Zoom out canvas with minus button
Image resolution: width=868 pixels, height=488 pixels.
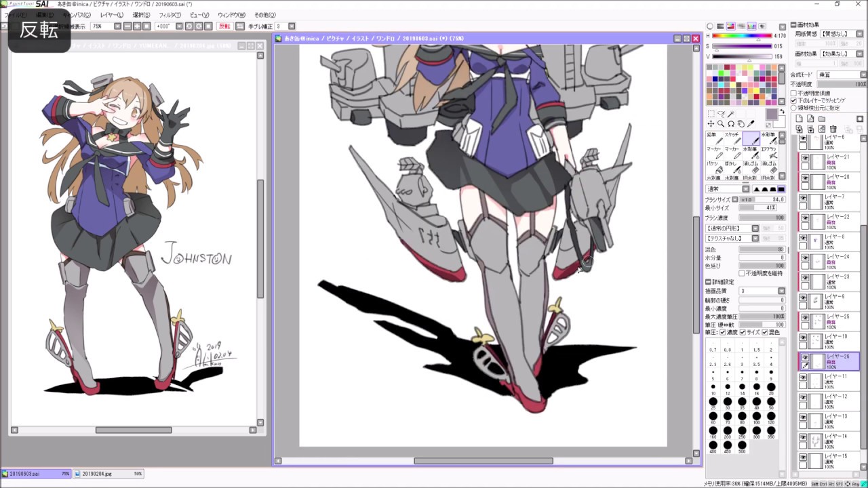pyautogui.click(x=127, y=26)
